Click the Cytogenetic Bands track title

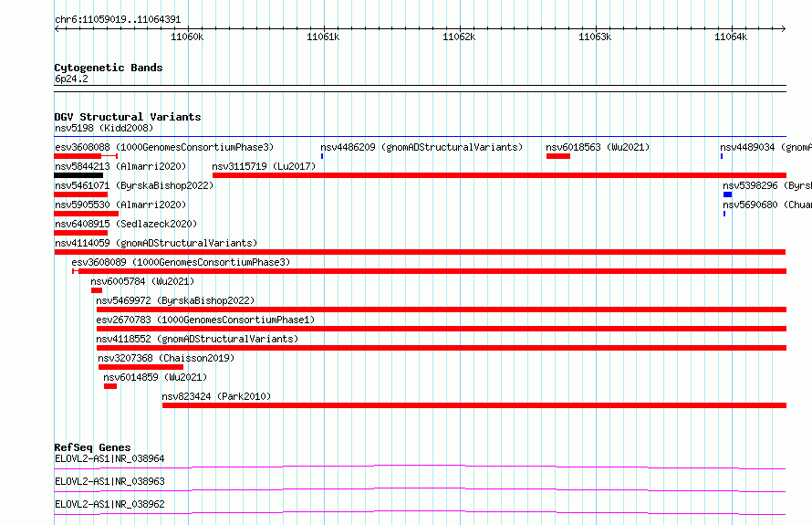pos(109,68)
